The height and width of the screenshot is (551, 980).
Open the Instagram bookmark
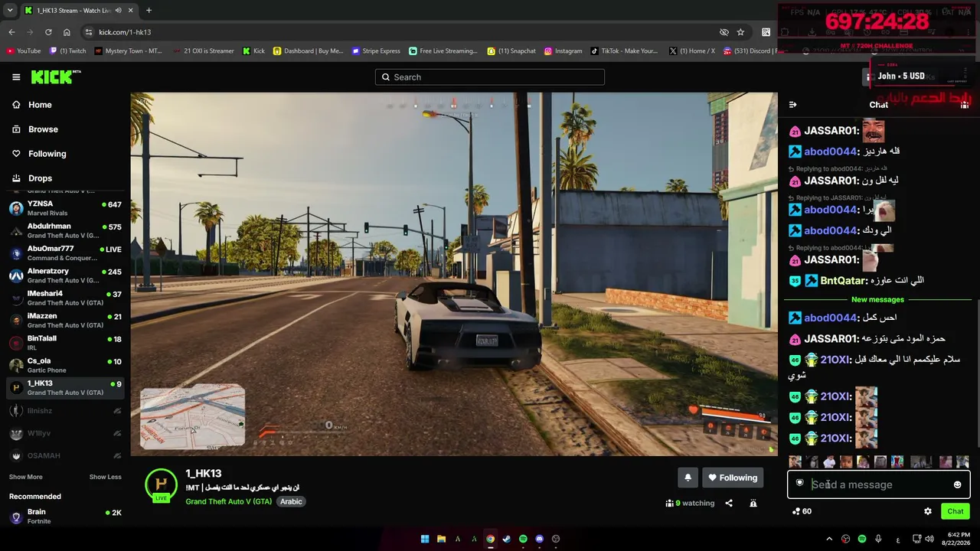[x=563, y=51]
